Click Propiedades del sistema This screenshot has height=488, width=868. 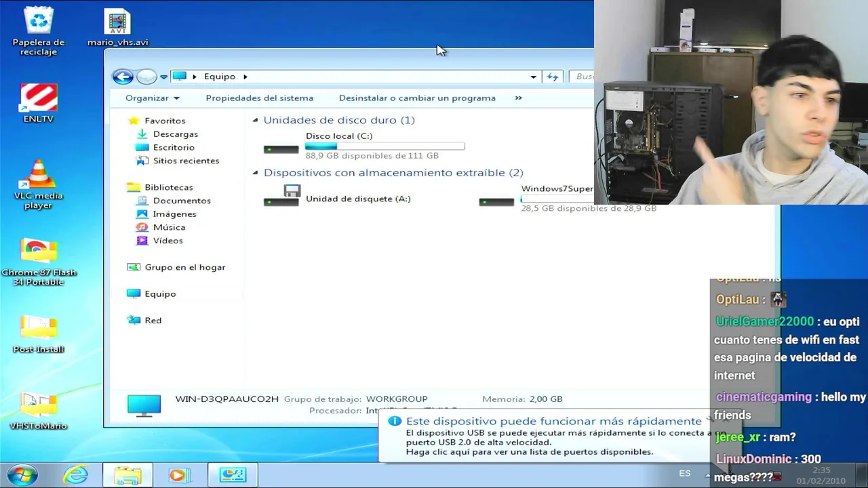(x=260, y=98)
